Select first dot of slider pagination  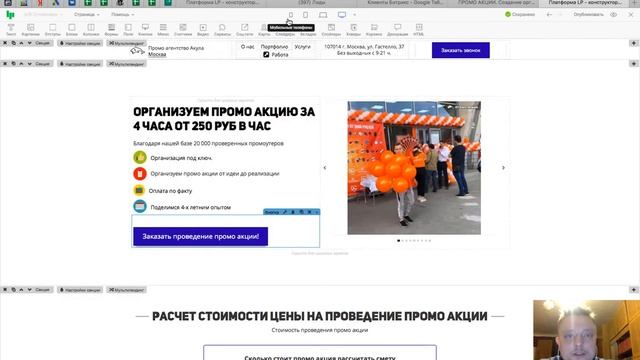click(398, 241)
